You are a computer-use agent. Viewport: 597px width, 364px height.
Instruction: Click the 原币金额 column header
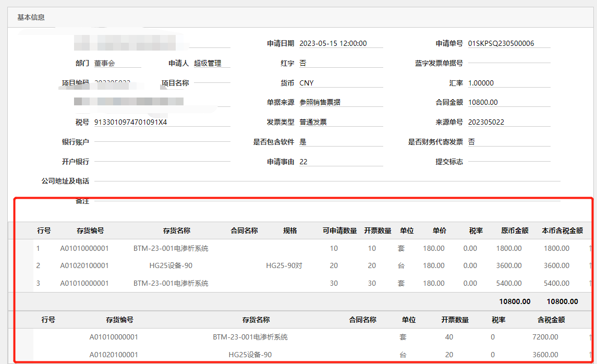515,230
